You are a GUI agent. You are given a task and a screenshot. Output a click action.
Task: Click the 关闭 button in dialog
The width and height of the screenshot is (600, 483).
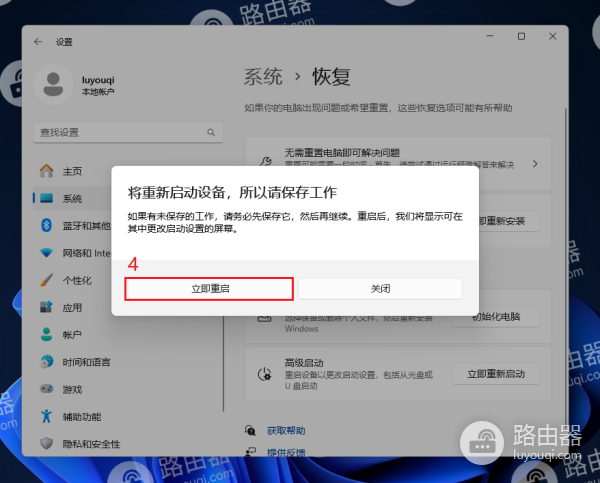click(380, 289)
